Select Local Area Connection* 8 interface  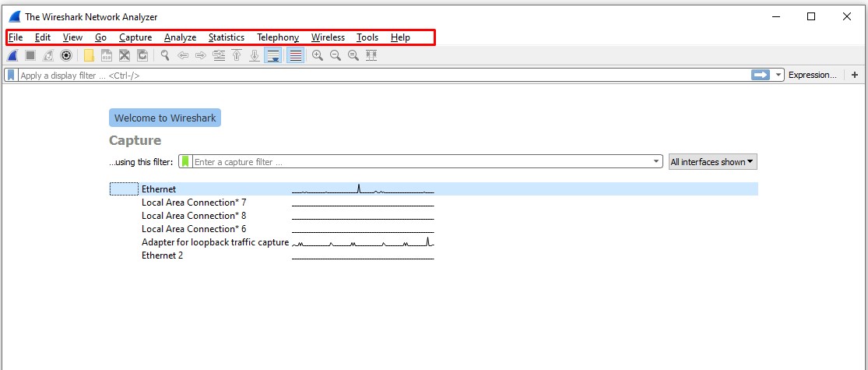(194, 216)
